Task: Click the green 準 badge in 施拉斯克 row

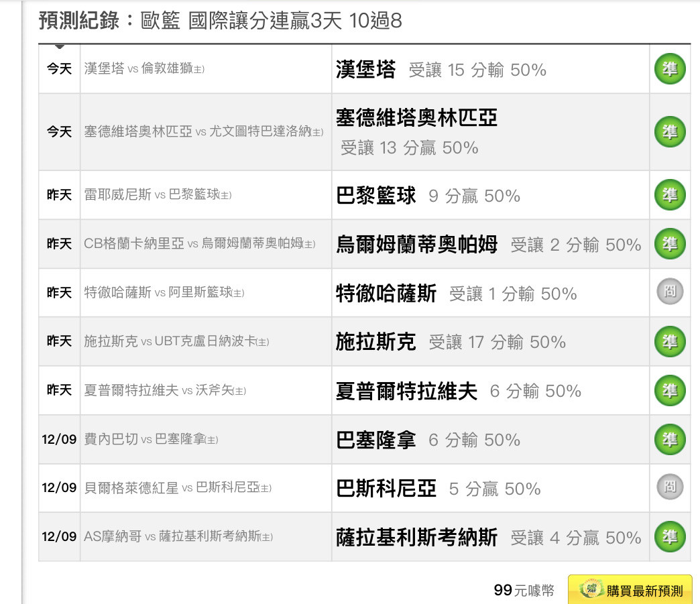Action: coord(670,341)
